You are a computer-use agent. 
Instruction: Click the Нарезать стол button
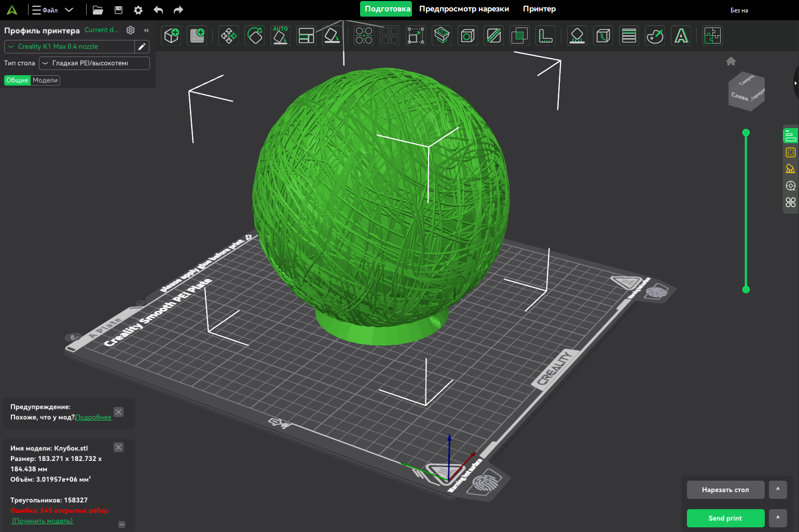[x=725, y=490]
